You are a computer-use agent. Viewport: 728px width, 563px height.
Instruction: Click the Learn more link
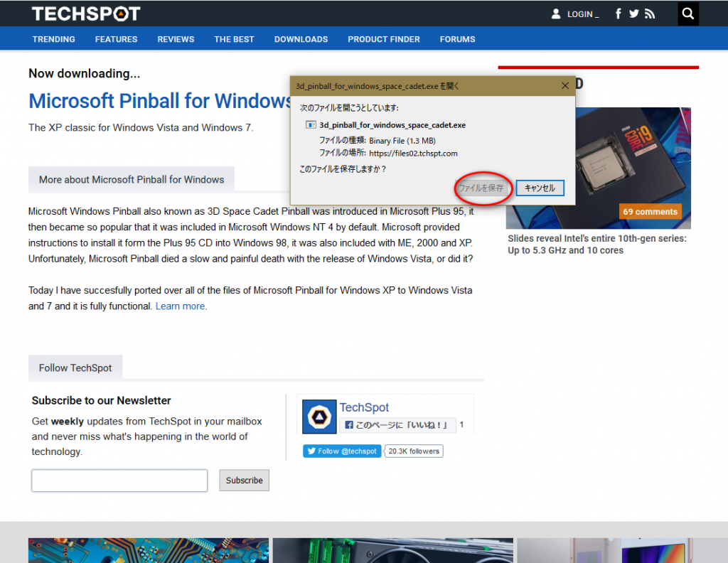point(181,306)
